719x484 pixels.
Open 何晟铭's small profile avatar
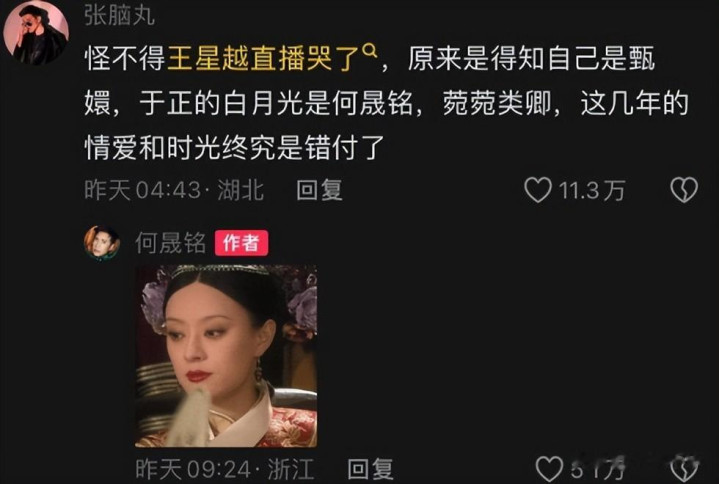[x=102, y=243]
